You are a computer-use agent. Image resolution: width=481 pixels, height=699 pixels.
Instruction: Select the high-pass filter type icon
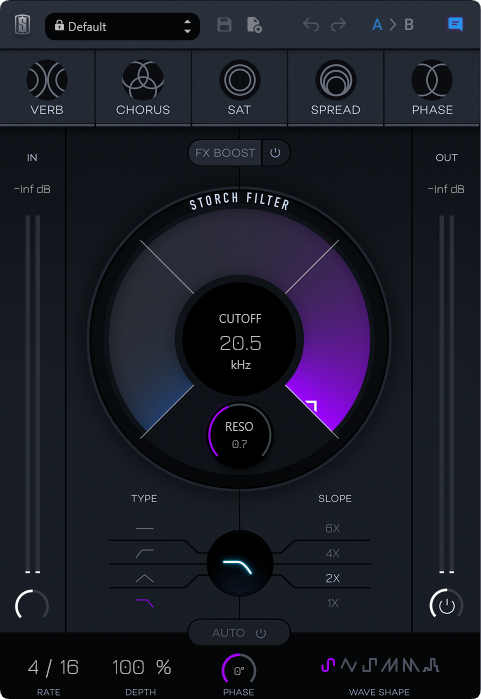144,553
